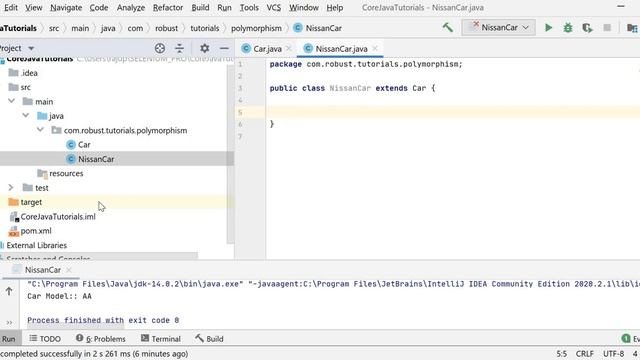Open the NissanCar run configuration dropdown
Viewport: 640px width, 360px height.
498,27
